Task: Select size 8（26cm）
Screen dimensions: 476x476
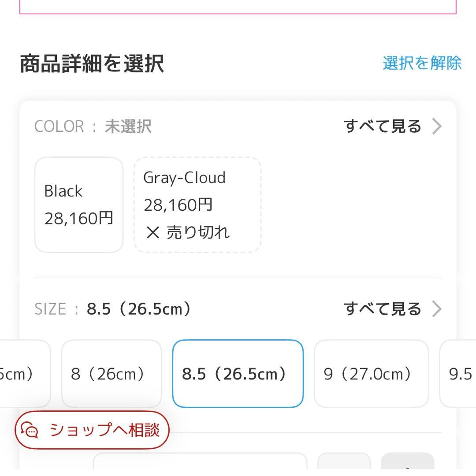Action: point(112,373)
